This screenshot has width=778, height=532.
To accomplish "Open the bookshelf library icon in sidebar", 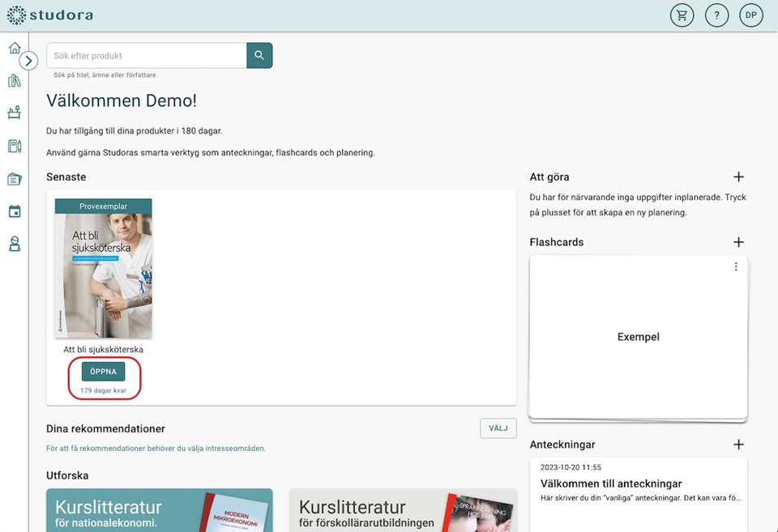I will [14, 81].
